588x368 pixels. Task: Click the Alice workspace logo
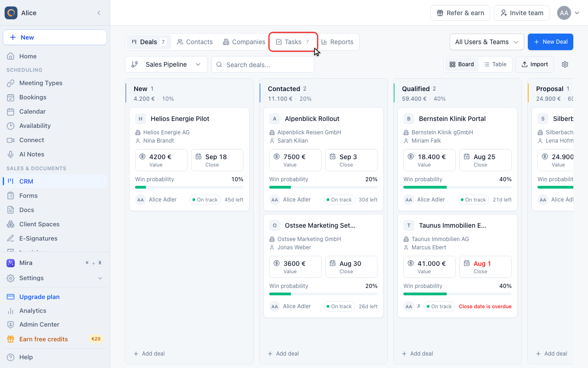11,13
